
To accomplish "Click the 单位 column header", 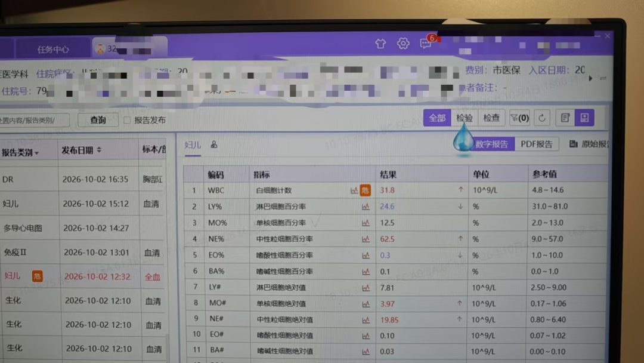I will 481,174.
